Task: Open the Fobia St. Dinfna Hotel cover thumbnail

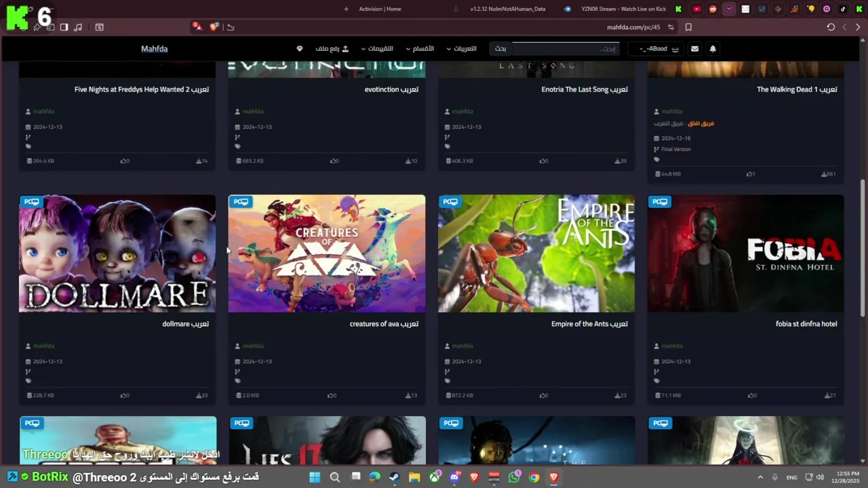Action: click(x=746, y=253)
